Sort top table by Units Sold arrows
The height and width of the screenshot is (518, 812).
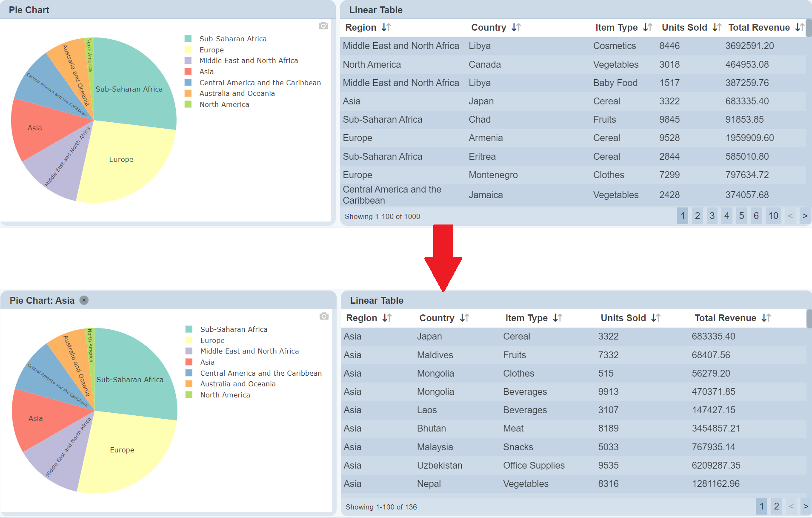pos(717,28)
